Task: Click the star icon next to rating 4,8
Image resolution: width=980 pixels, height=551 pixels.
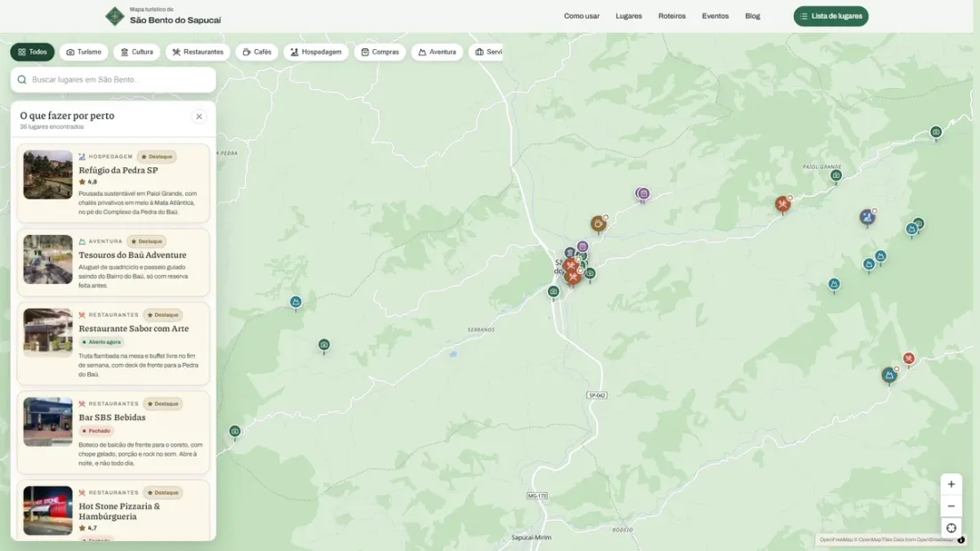Action: [82, 182]
